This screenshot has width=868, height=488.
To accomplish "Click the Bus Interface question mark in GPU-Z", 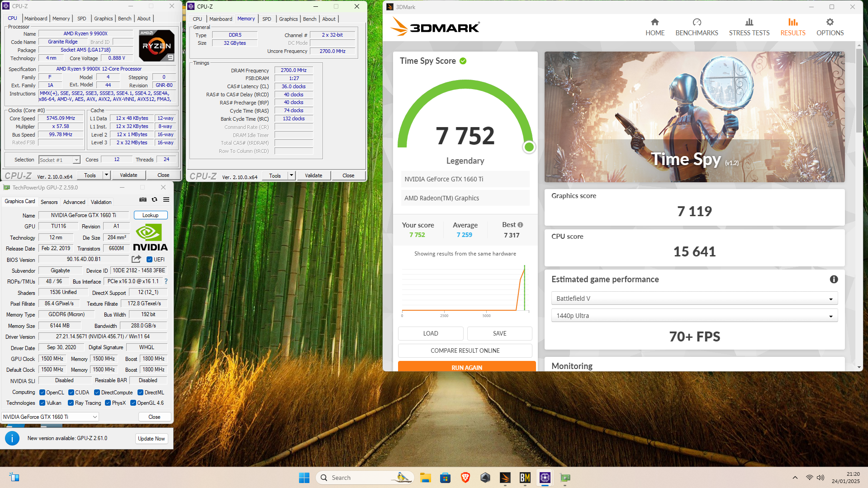I will point(166,281).
